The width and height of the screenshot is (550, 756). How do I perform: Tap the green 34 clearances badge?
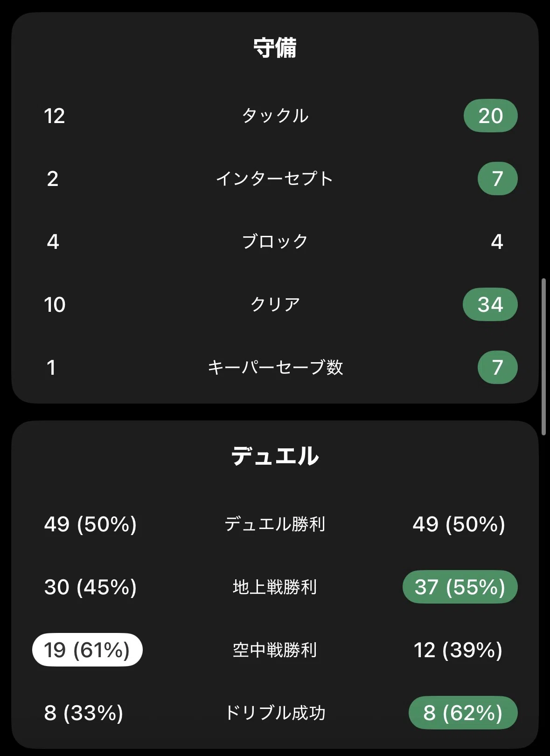pyautogui.click(x=490, y=304)
